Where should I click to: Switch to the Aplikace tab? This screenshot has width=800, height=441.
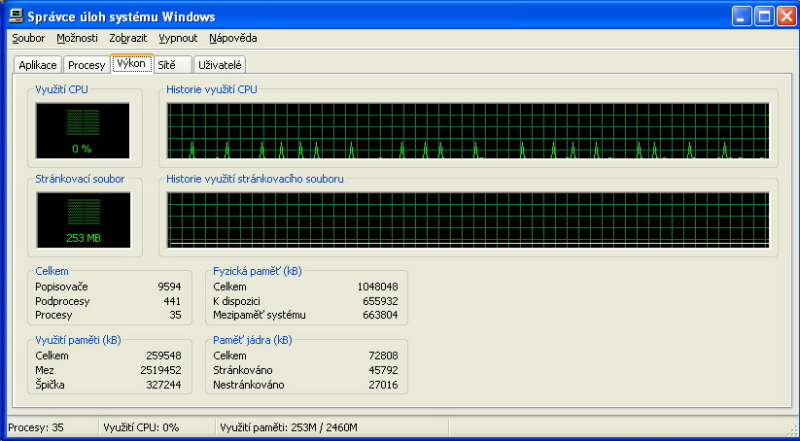pos(38,65)
